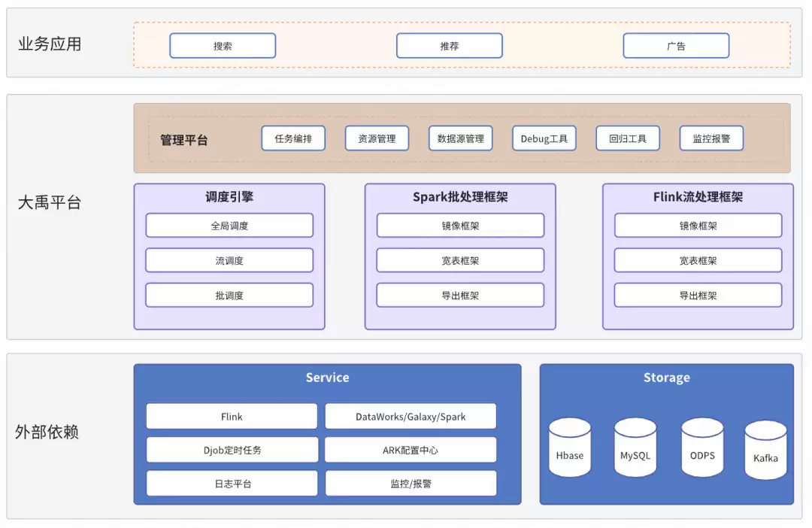This screenshot has width=812, height=528.
Task: Select the 资源管理 box
Action: pos(377,138)
